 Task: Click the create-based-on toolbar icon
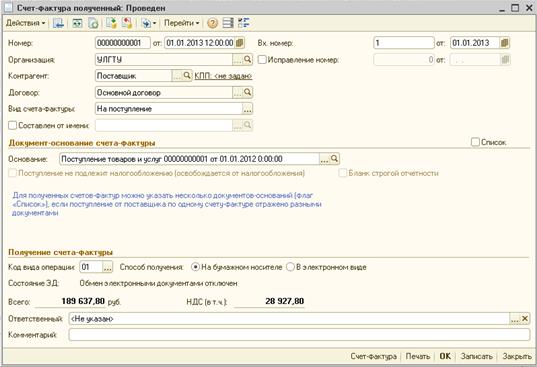[146, 23]
